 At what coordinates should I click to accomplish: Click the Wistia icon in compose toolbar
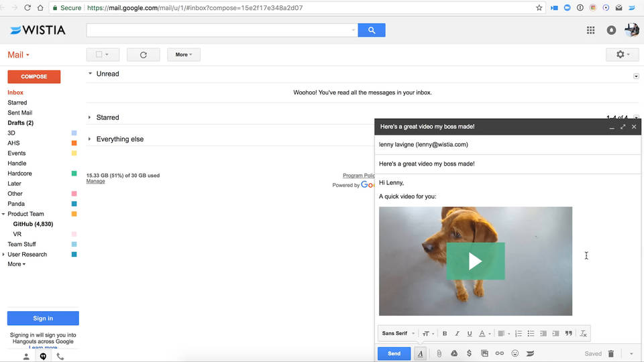pyautogui.click(x=530, y=353)
